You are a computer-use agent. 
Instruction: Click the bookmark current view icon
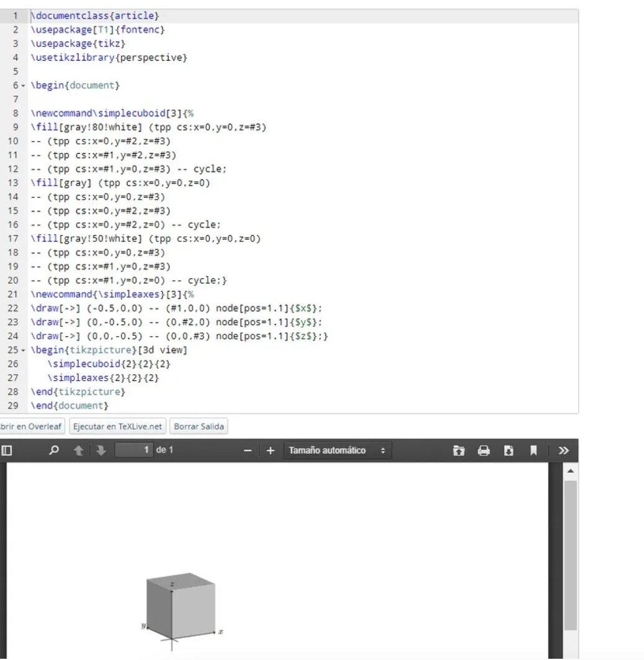coord(532,450)
